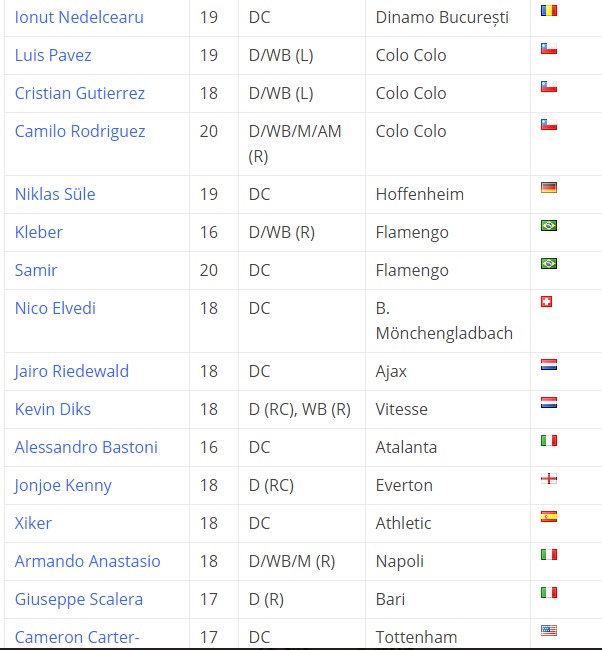Click the Chilean flag beside Luis Pavez
The image size is (602, 650).
pos(549,49)
